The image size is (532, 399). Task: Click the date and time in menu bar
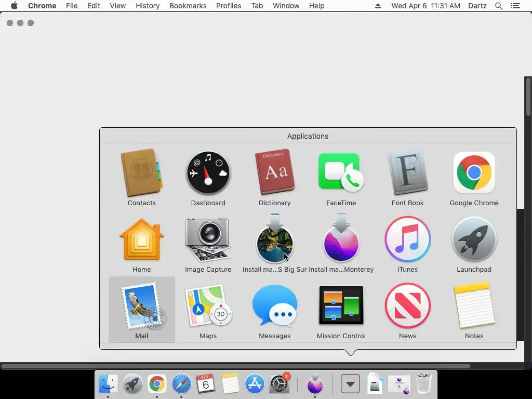tap(426, 6)
